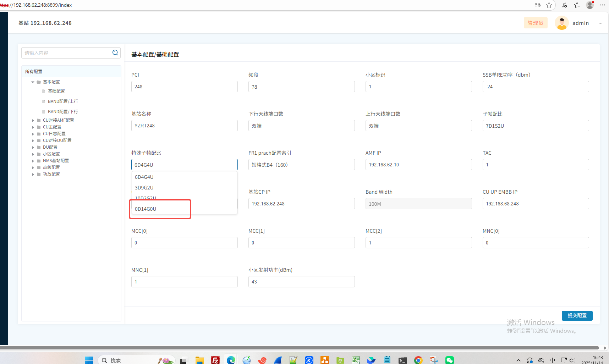Open the terminal icon in taskbar
609x364 pixels.
tap(402, 360)
